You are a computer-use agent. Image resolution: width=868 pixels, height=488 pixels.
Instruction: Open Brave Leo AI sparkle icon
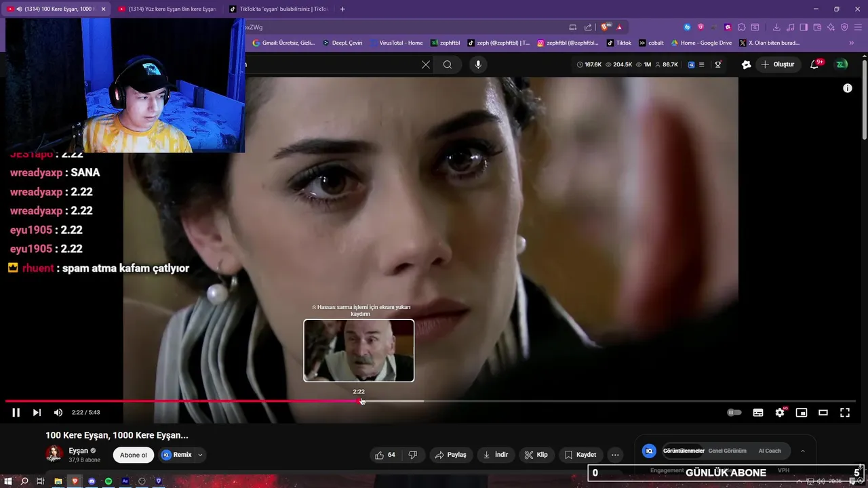click(x=831, y=27)
